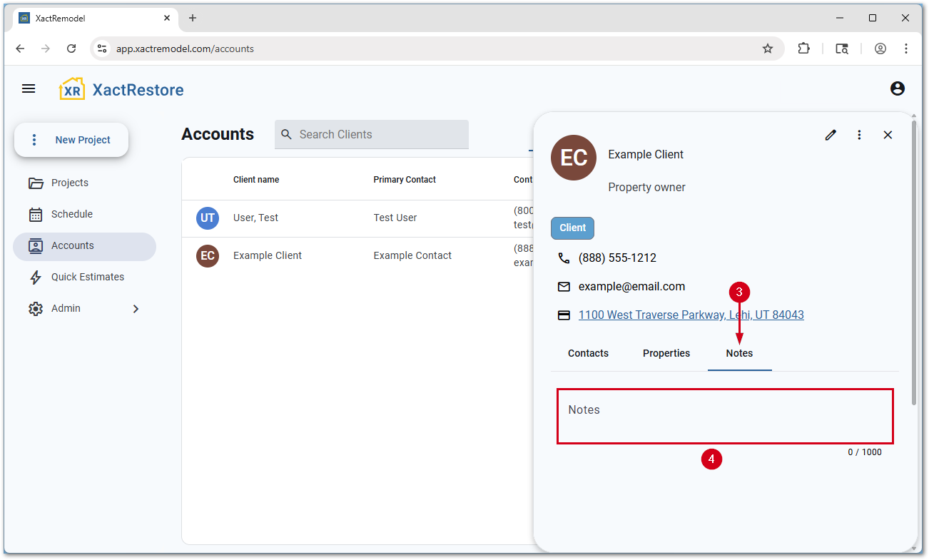Expand the Admin submenu chevron

pyautogui.click(x=136, y=309)
